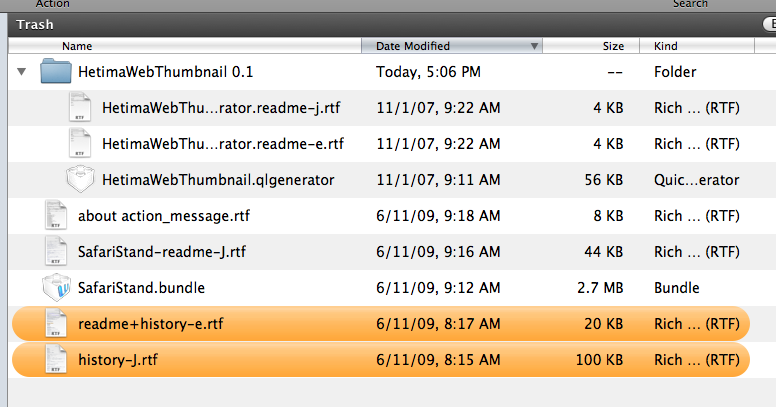This screenshot has height=407, width=776.
Task: Select HetimaWebThu...rator.readme-e.rtf file name
Action: click(223, 144)
